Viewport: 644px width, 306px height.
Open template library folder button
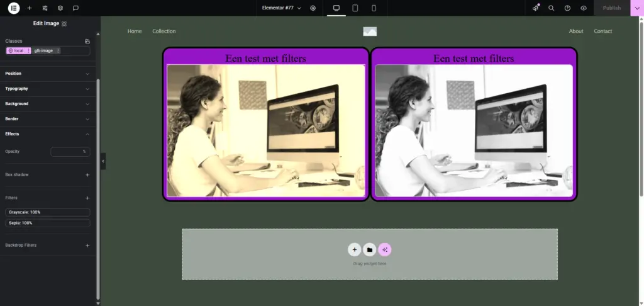pos(370,250)
